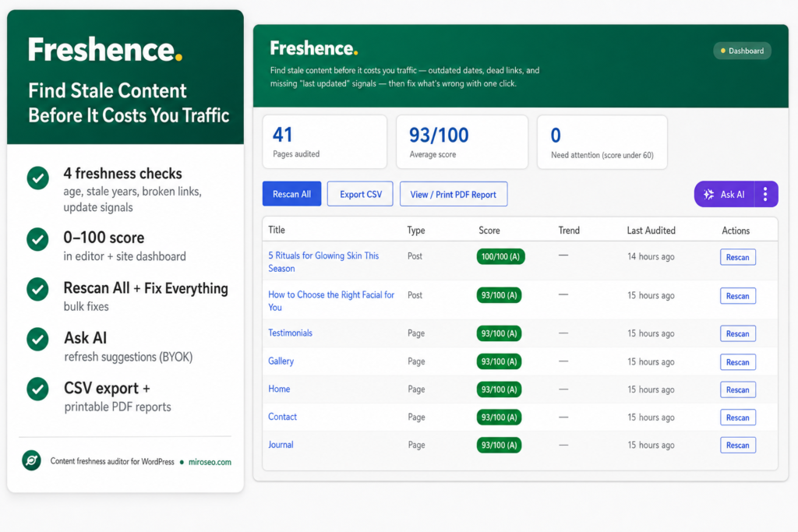Viewport: 798px width, 532px height.
Task: Click the Last Audited column header
Action: [651, 231]
